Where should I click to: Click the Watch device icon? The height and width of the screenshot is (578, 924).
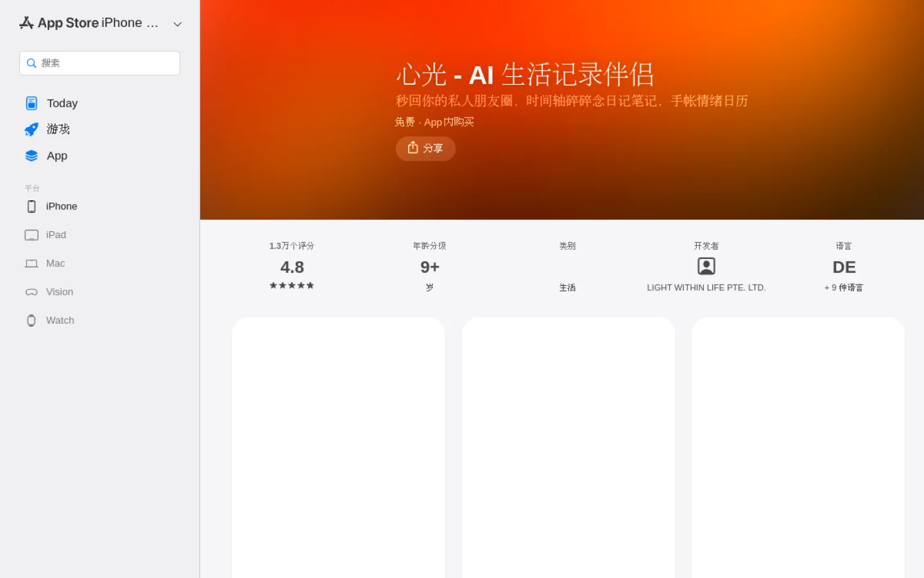31,320
